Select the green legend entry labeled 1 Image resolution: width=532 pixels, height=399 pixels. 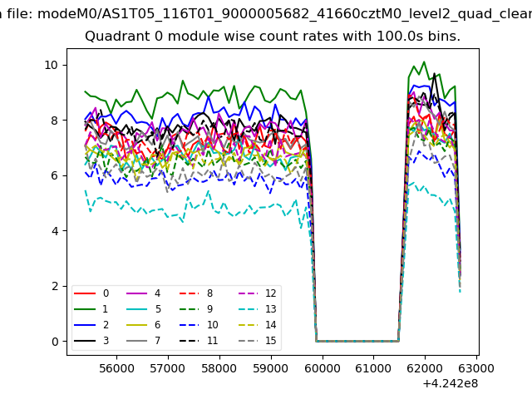coord(85,309)
